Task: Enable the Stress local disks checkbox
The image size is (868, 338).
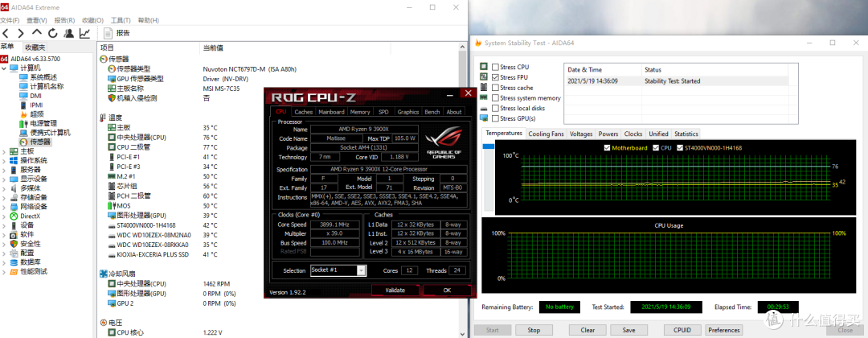Action: pos(495,109)
